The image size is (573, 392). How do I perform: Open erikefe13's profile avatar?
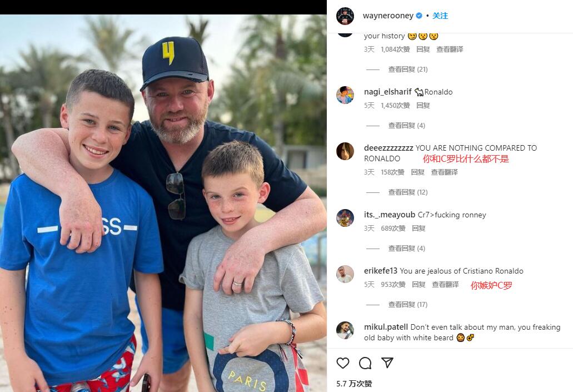[x=345, y=274]
